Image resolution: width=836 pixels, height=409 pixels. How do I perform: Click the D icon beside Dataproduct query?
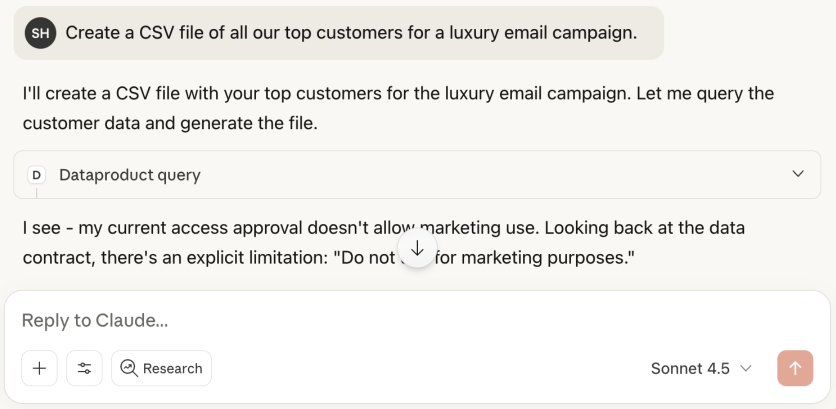(37, 175)
